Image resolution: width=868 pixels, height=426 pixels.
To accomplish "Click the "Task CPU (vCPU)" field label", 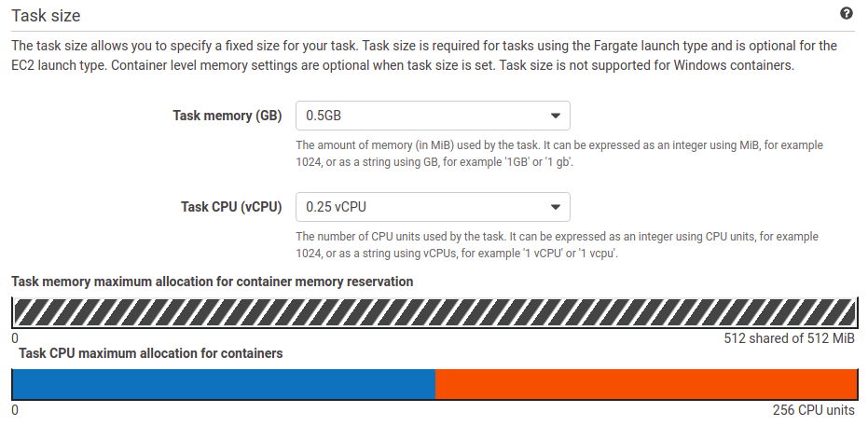I will pos(230,207).
